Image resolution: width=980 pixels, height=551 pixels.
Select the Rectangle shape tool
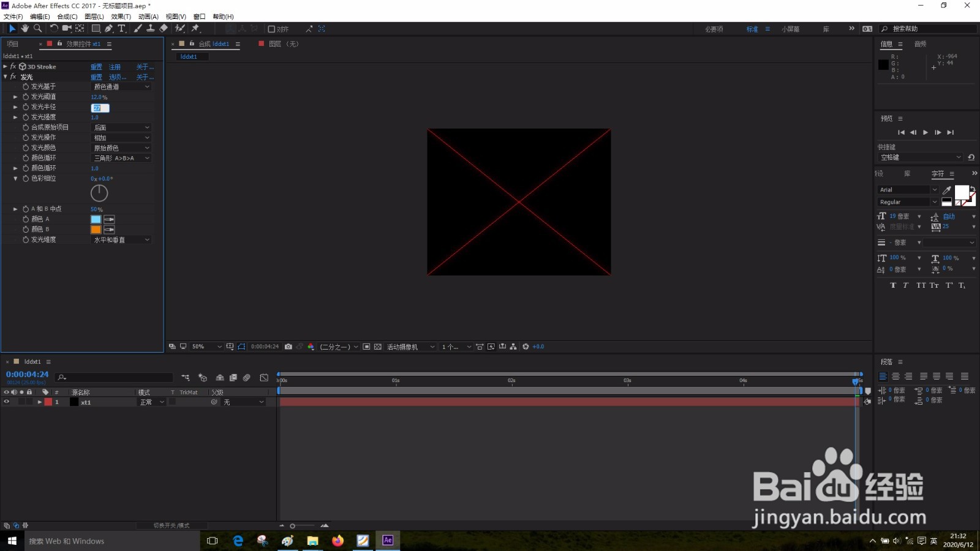click(x=96, y=28)
